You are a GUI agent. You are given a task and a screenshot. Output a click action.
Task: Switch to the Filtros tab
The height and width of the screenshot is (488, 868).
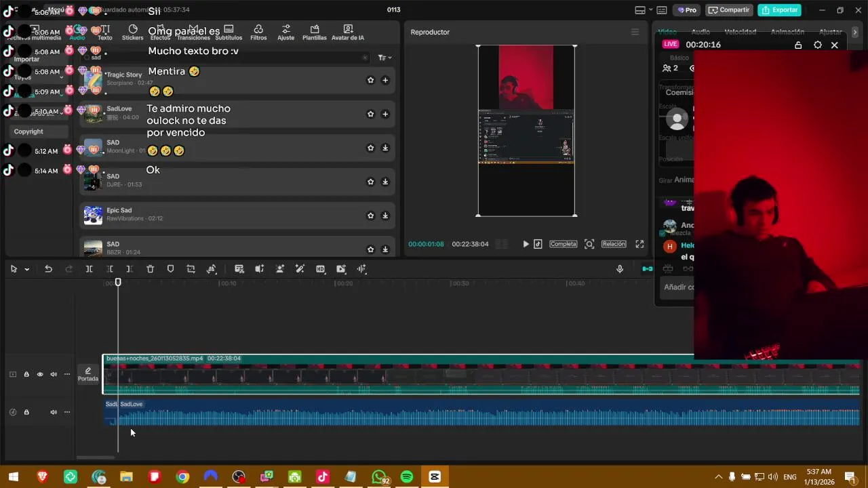pos(258,33)
